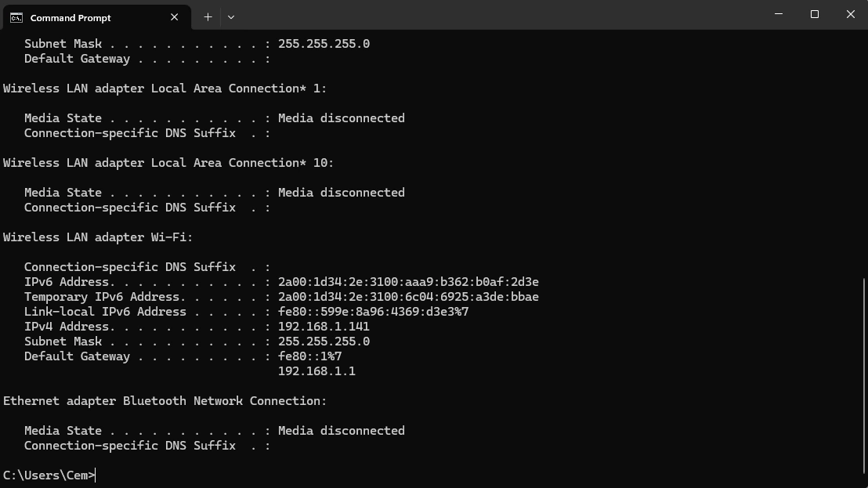Click the C:\Users\Cem prompt text
Screen dimensions: 868x488
pyautogui.click(x=47, y=475)
